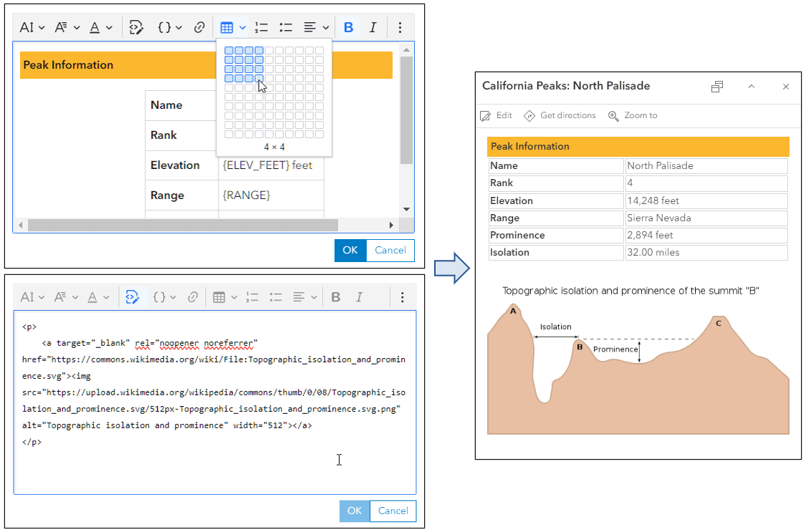Expand alignment dropdown arrow in top editor
This screenshot has height=532, width=806.
pos(326,28)
